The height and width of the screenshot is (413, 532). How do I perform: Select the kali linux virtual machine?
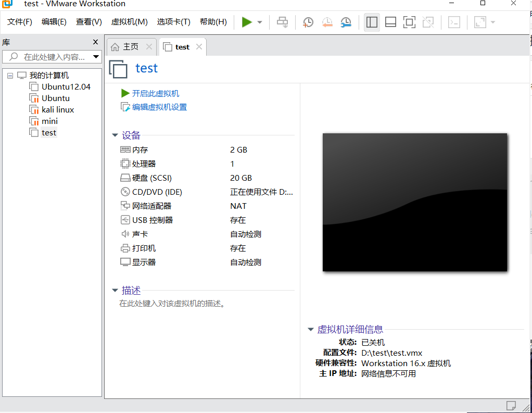coord(57,109)
